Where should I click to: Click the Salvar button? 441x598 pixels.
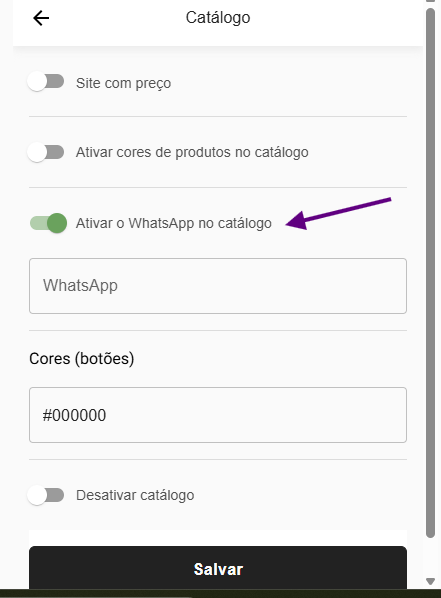218,568
